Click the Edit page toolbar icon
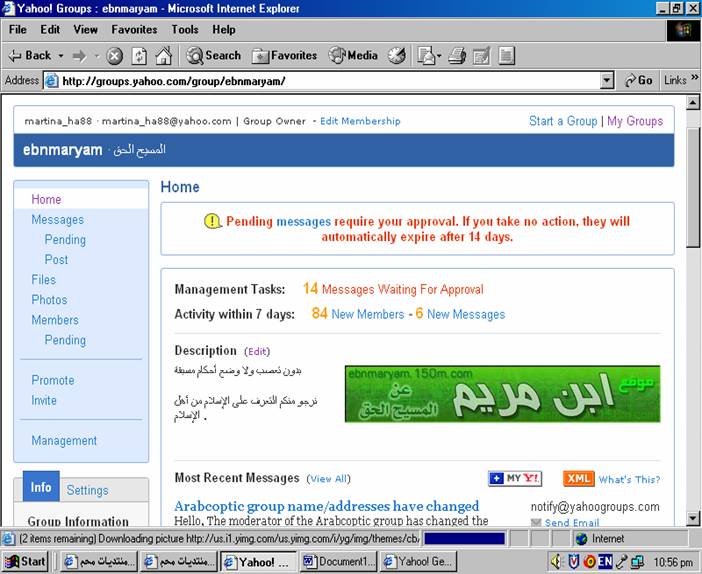This screenshot has height=574, width=702. [482, 56]
